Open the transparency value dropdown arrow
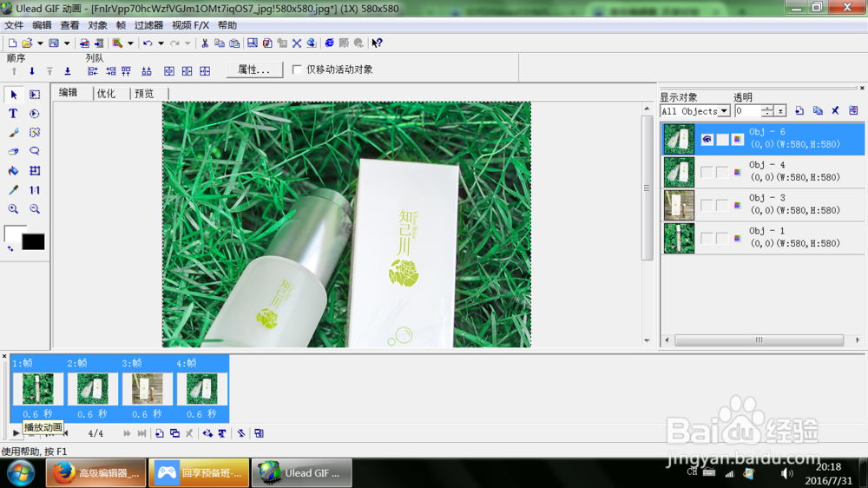The image size is (868, 488). (x=780, y=111)
